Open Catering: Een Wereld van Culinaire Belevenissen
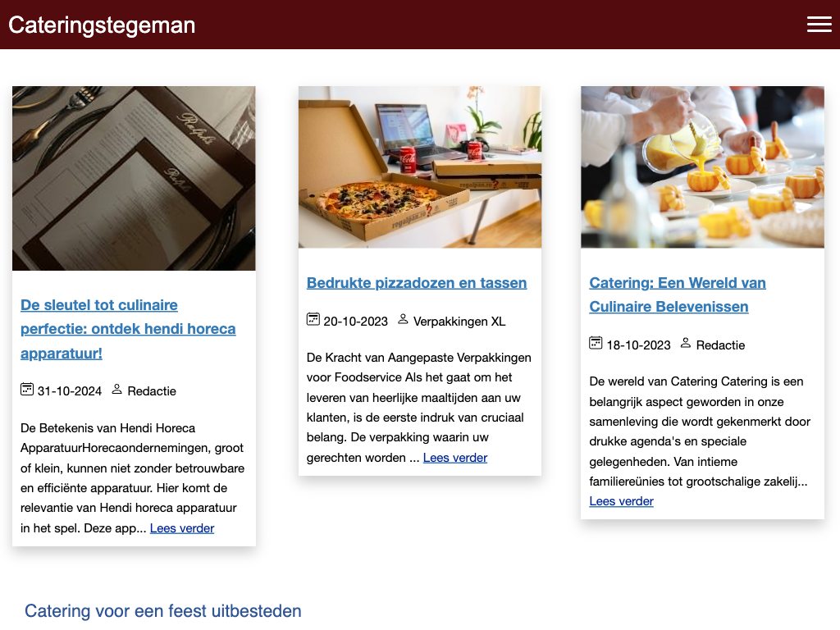The image size is (840, 630). 678,294
